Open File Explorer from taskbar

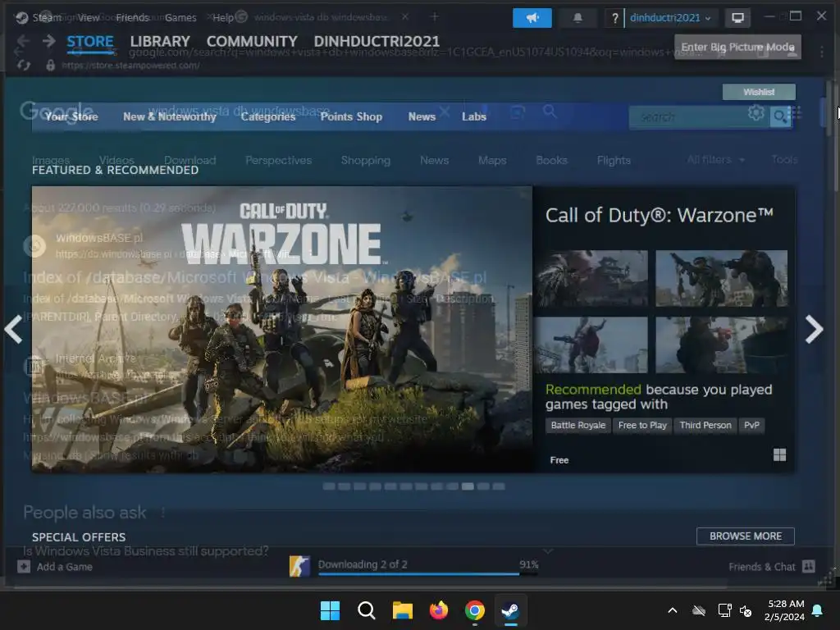[x=402, y=610]
